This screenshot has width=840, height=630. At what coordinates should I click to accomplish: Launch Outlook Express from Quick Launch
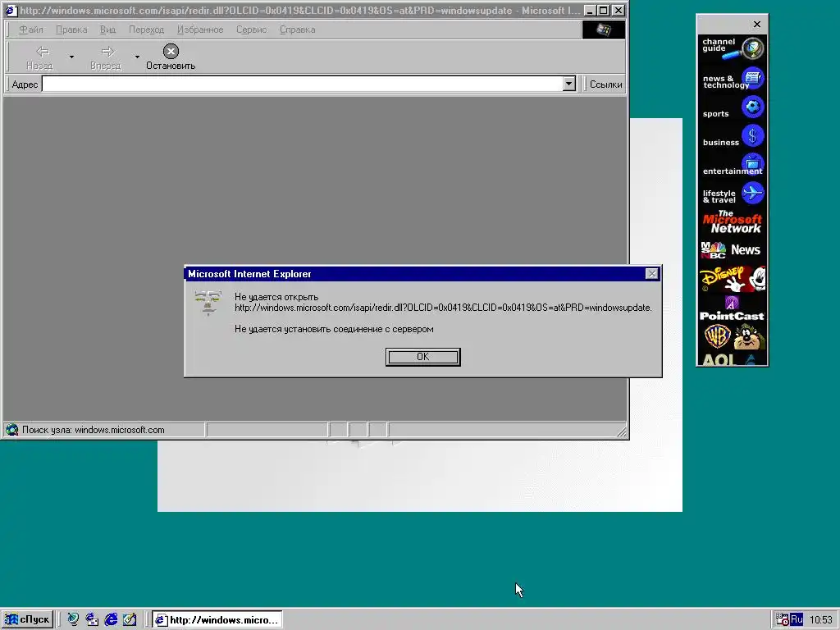click(x=92, y=620)
